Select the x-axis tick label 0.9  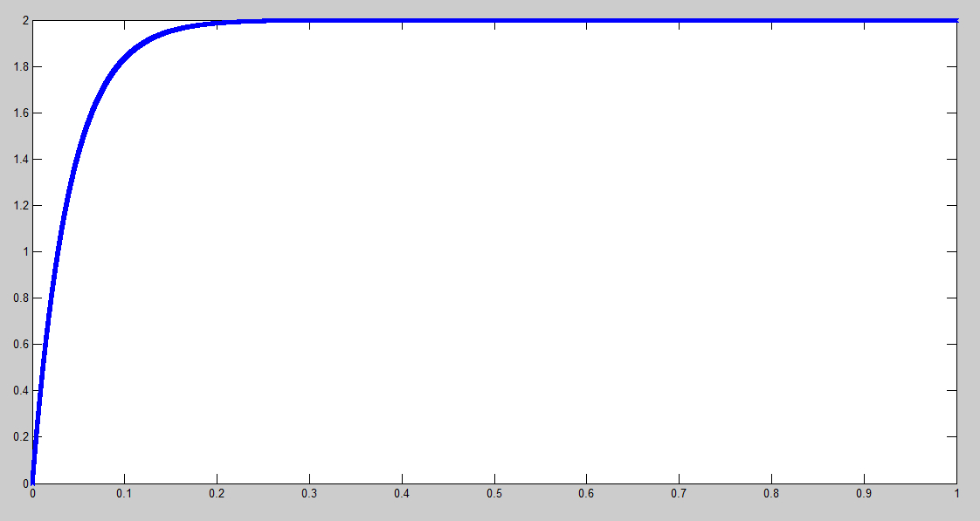[865, 493]
